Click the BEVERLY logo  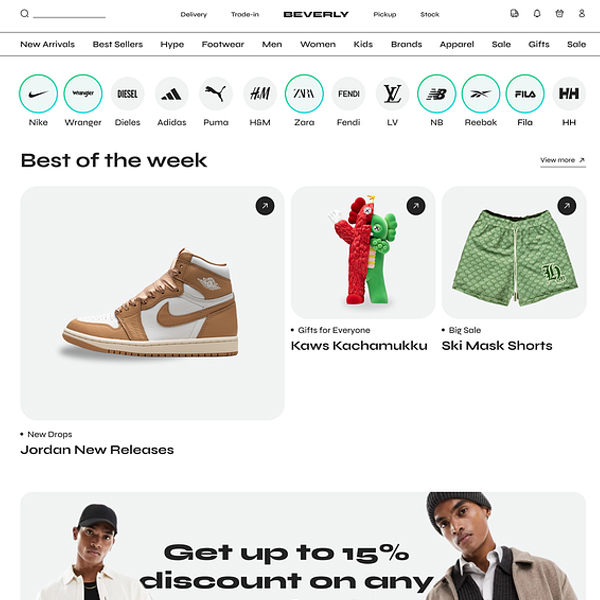click(316, 15)
